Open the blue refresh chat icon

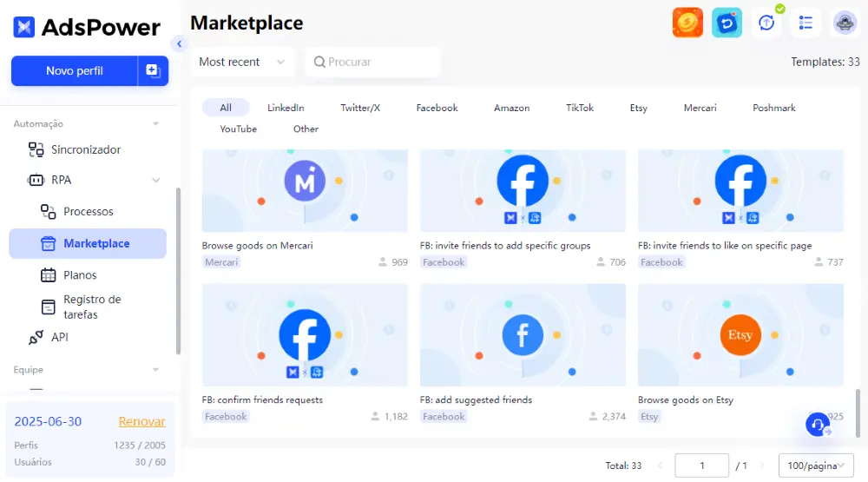tap(727, 23)
